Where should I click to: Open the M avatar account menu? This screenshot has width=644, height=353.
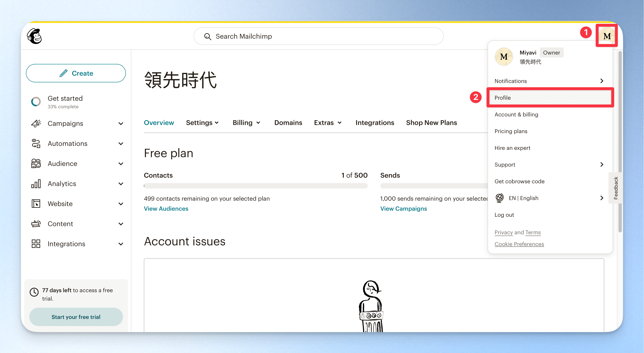(x=607, y=36)
